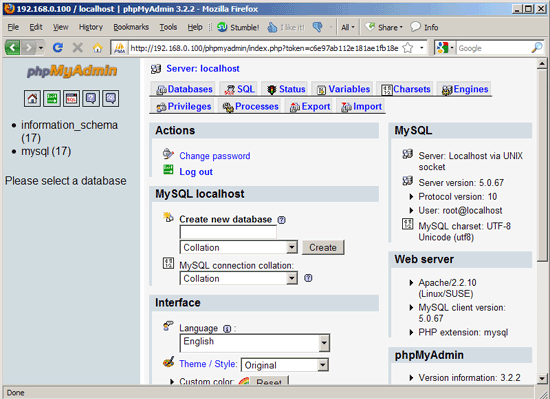Click the Info speech bubble button
The image size is (550, 399).
(x=424, y=27)
